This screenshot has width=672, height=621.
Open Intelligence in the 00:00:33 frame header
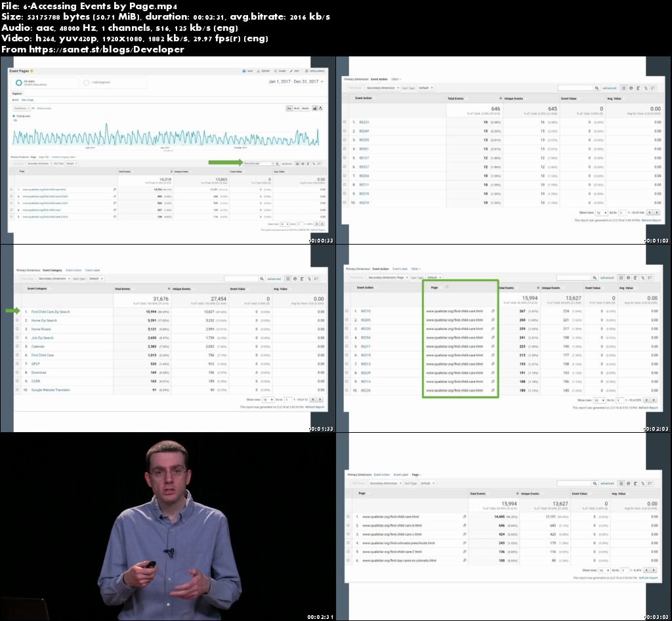(x=315, y=71)
